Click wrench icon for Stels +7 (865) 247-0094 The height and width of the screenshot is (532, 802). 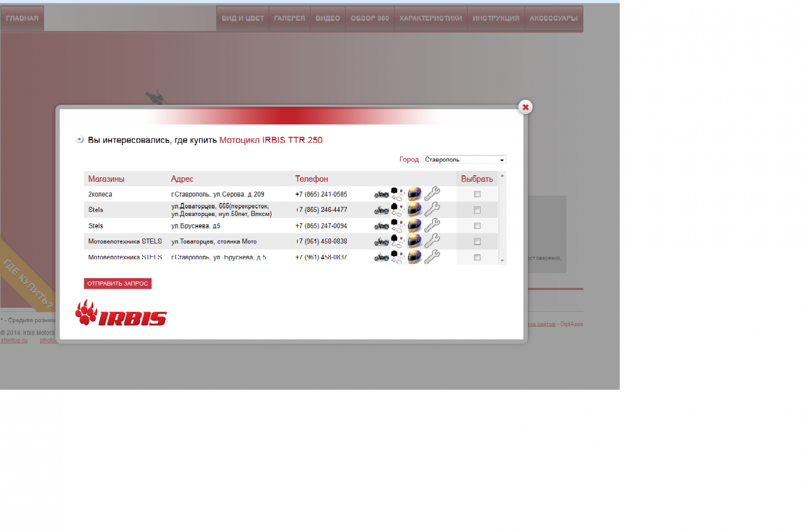tap(432, 226)
